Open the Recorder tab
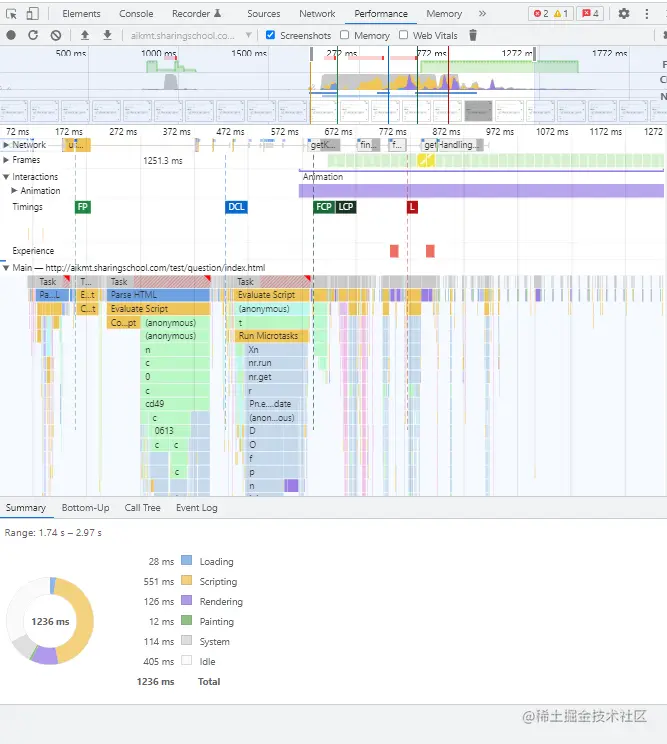 click(196, 14)
